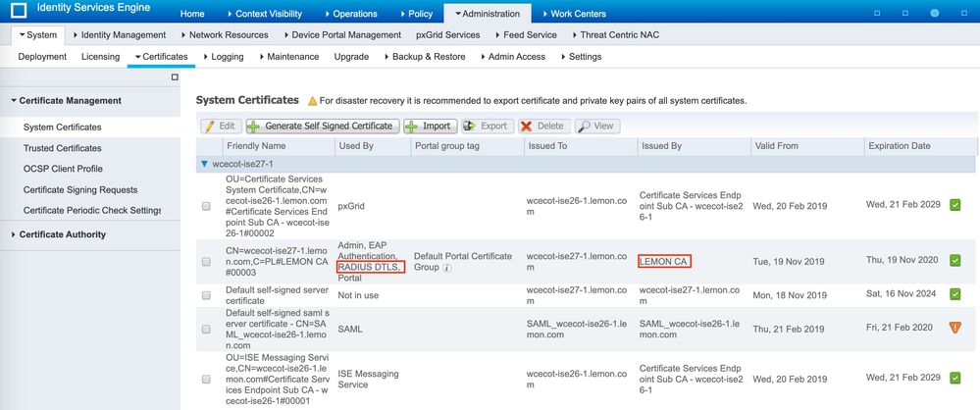The height and width of the screenshot is (410, 980).
Task: Open Threat Centric NAC tab
Action: tap(614, 35)
